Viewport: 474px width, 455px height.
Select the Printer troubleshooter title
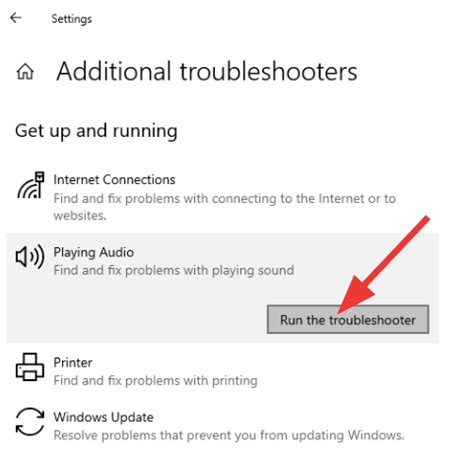tap(73, 363)
